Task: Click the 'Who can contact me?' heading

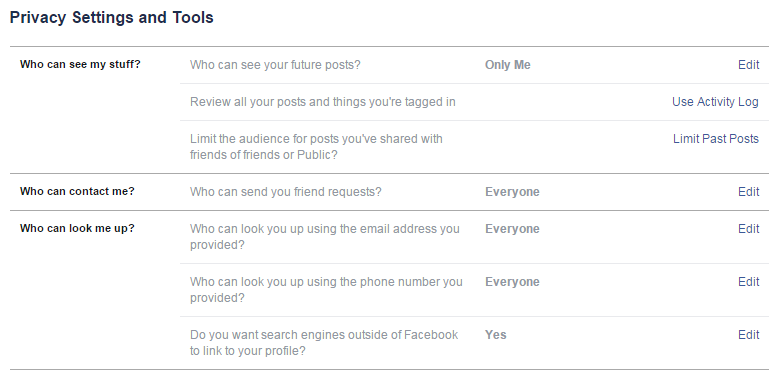Action: tap(77, 191)
